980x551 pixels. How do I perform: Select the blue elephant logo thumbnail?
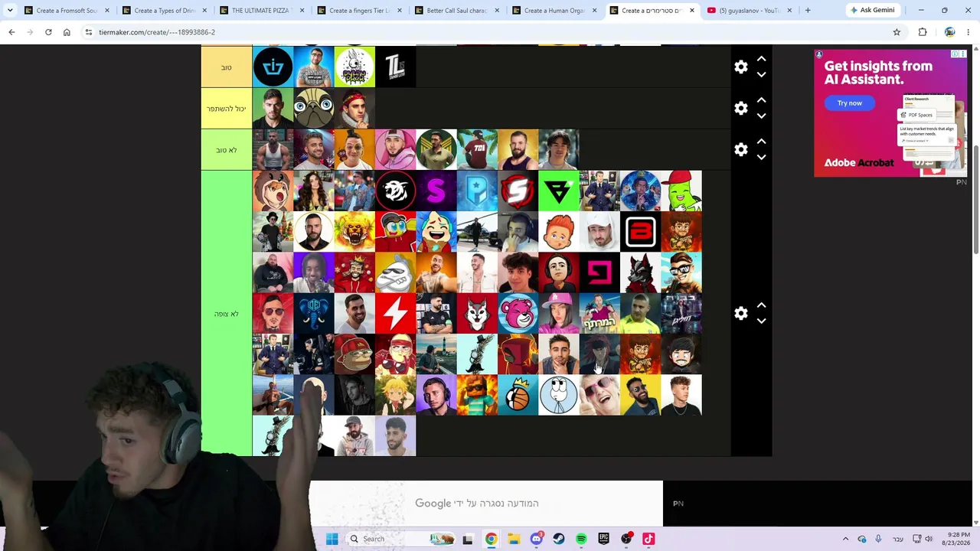[314, 314]
